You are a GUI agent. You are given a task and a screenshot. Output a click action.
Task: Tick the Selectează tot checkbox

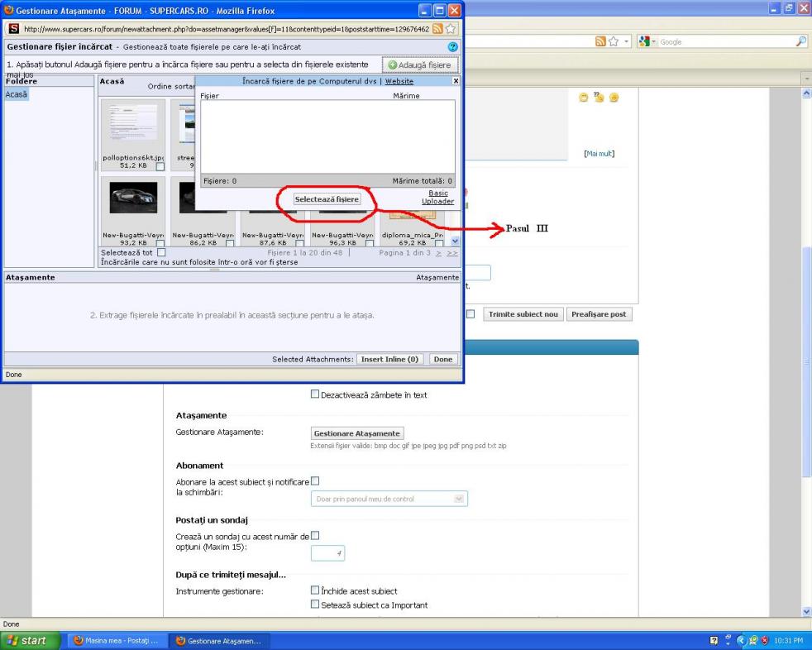click(x=161, y=252)
